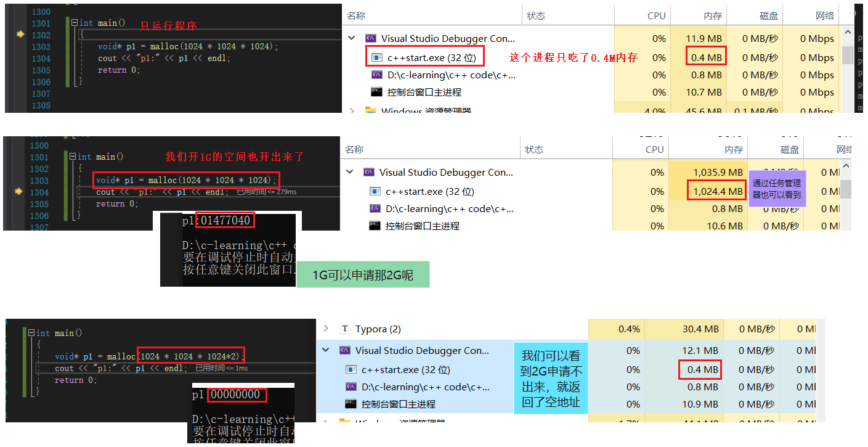Screen dimensions: 868x447
Task: Click the Windows 资源管理器 folder icon in the 45.6 MB row
Action: click(370, 111)
